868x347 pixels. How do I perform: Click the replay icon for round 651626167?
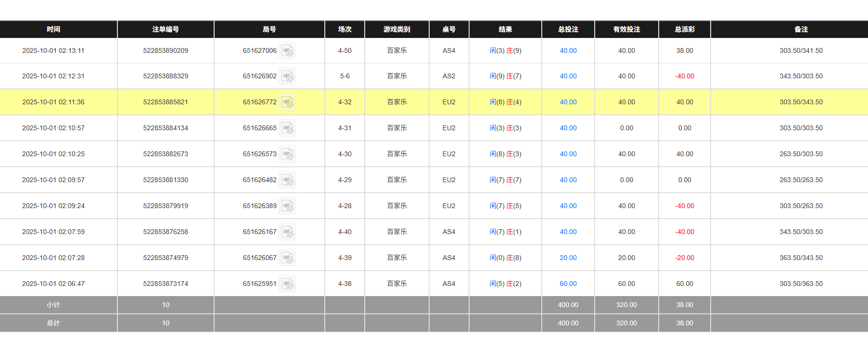(287, 232)
